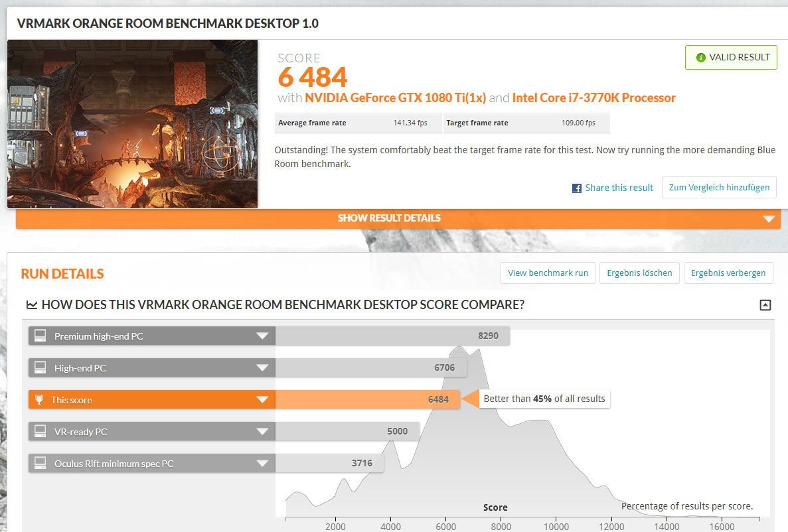Click the 5000 score bar for VR-ready PC

pyautogui.click(x=347, y=431)
